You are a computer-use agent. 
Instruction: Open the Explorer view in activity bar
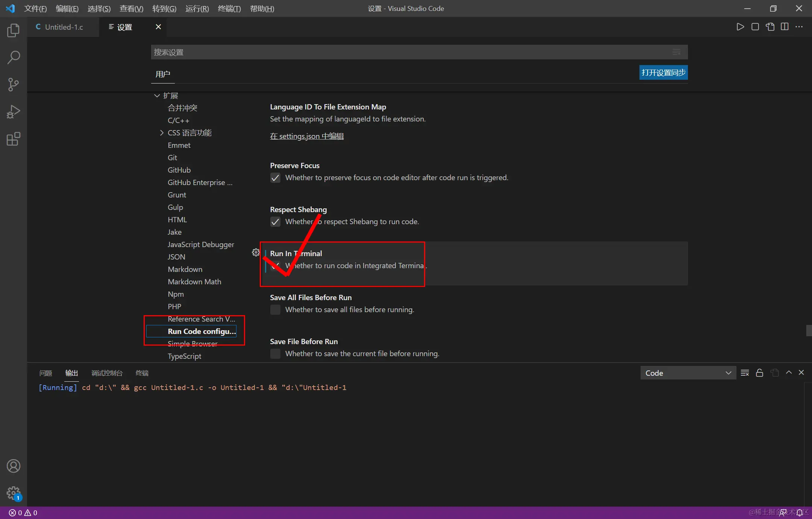(x=13, y=30)
